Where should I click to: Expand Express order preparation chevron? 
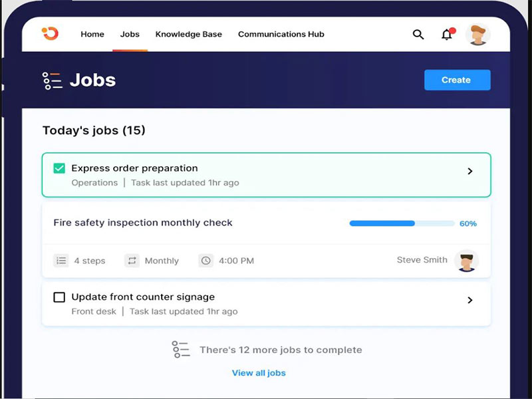pos(469,172)
